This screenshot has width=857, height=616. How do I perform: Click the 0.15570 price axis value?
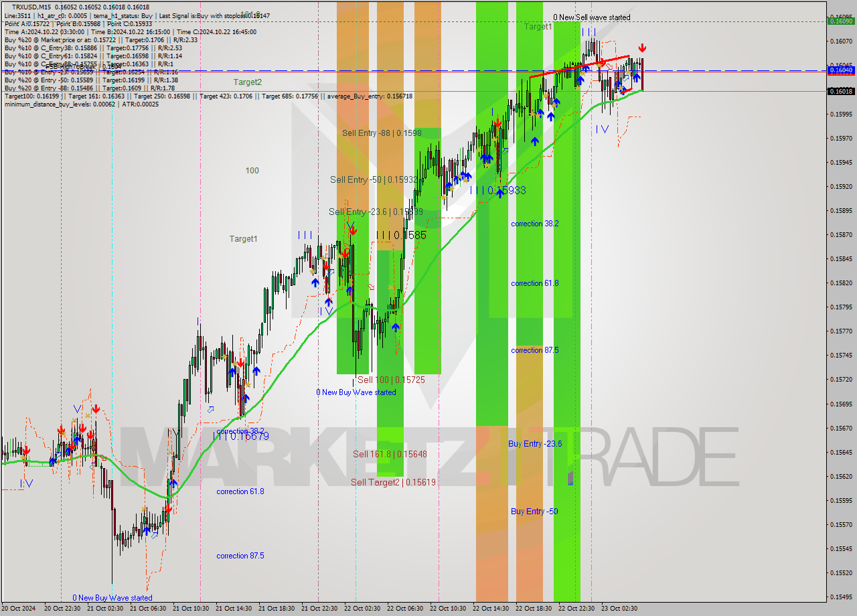tap(841, 524)
